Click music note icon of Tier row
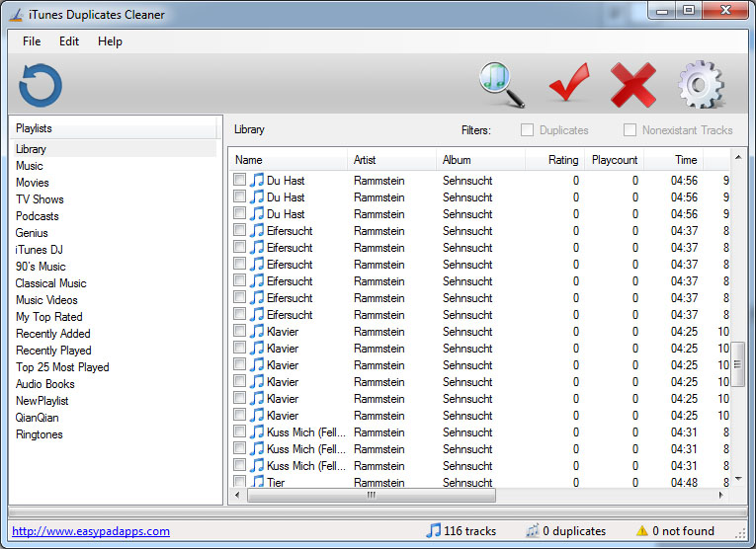 click(258, 481)
